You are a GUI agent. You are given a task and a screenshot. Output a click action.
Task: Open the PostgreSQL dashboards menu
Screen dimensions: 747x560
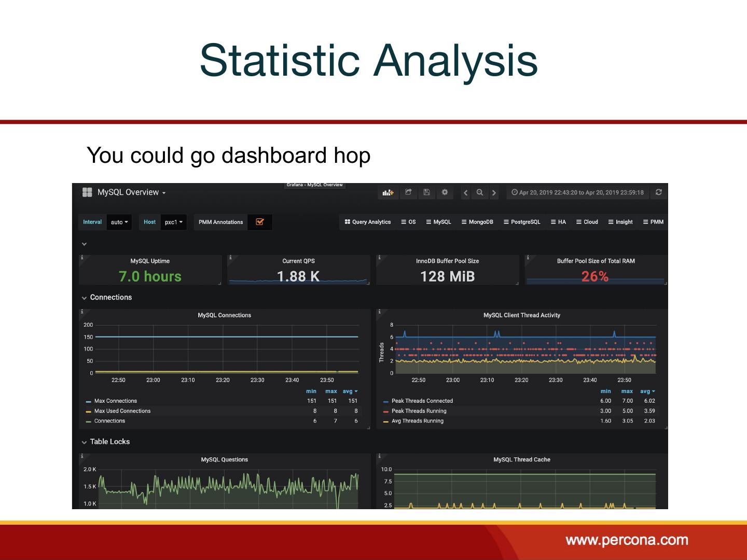[522, 222]
